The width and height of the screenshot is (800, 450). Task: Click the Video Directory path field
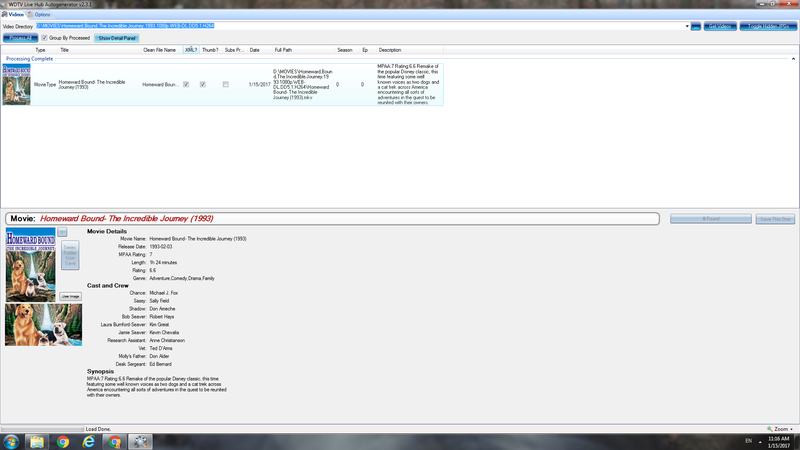pyautogui.click(x=359, y=26)
